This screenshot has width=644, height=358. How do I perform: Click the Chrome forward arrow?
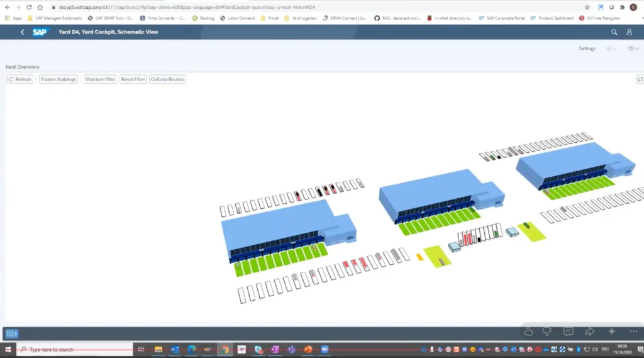[x=18, y=7]
